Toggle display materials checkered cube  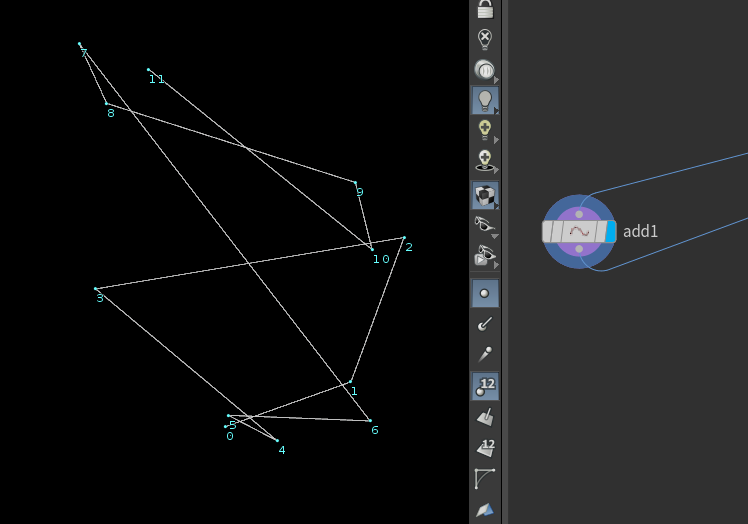tap(485, 196)
